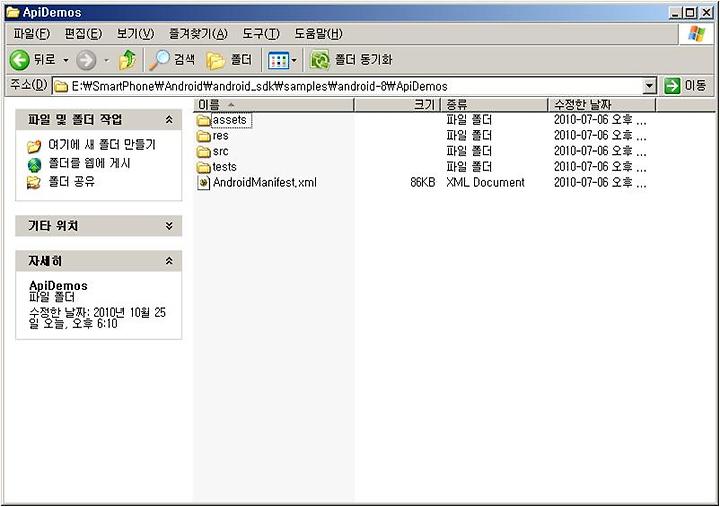Viewport: 720px width, 507px height.
Task: Click the res folder icon
Action: 203,136
